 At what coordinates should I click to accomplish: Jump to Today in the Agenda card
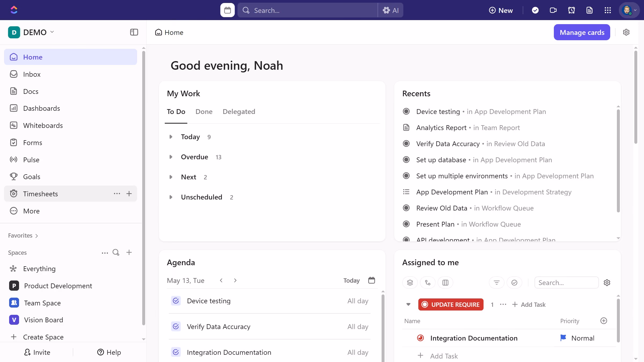pyautogui.click(x=352, y=280)
